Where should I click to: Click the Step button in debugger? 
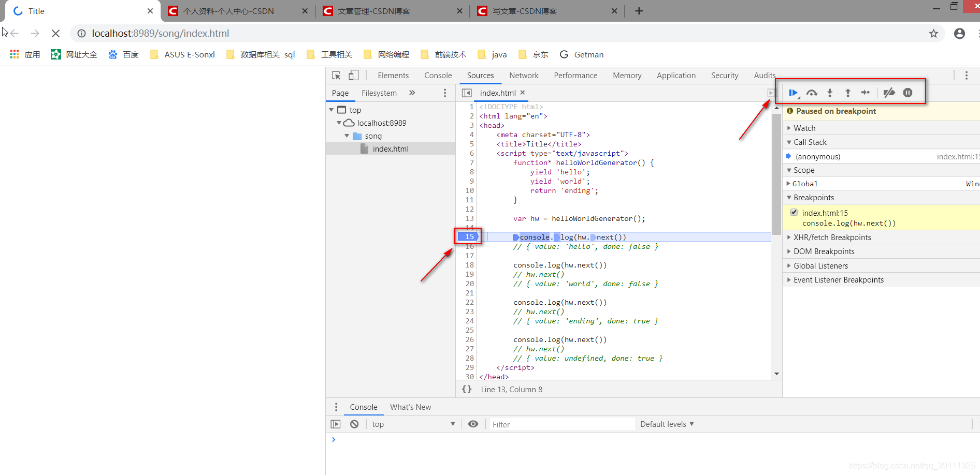click(x=866, y=93)
